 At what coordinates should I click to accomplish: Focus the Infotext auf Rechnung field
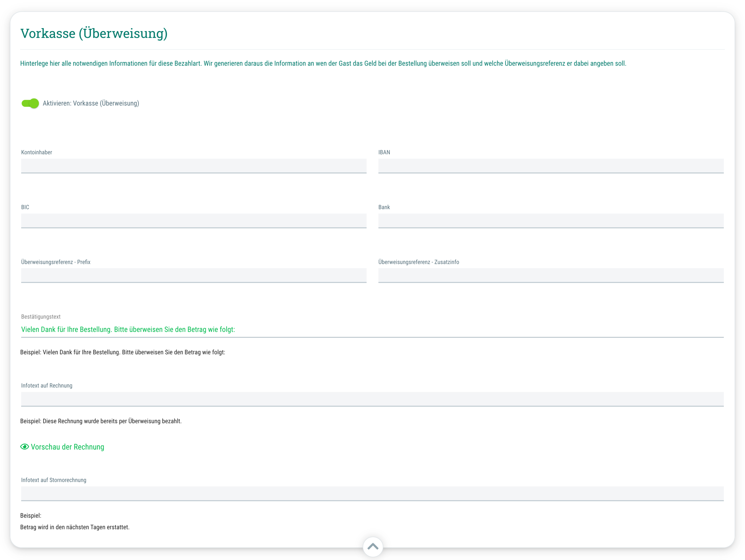tap(372, 399)
